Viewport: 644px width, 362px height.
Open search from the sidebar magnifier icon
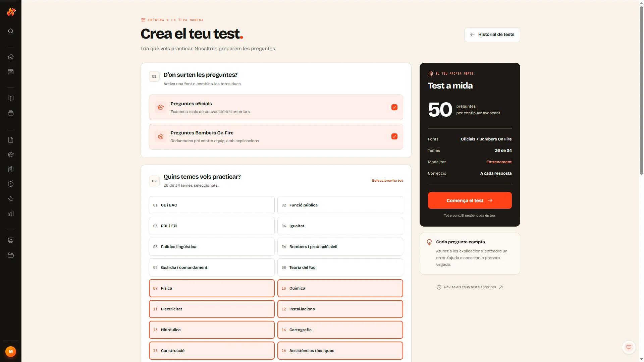coord(11,31)
